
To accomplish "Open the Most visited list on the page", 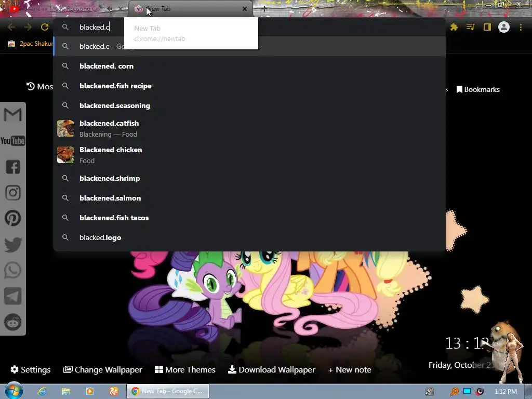I will pyautogui.click(x=39, y=87).
